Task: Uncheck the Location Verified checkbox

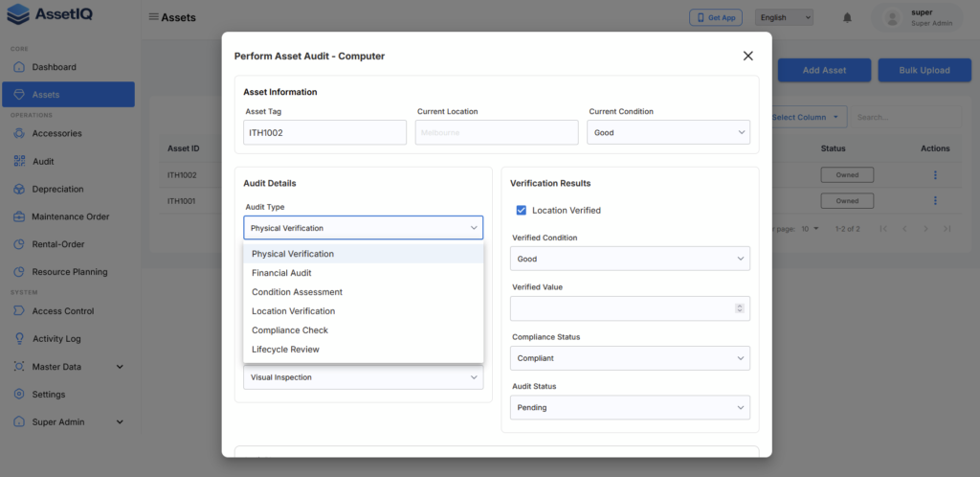Action: (522, 210)
